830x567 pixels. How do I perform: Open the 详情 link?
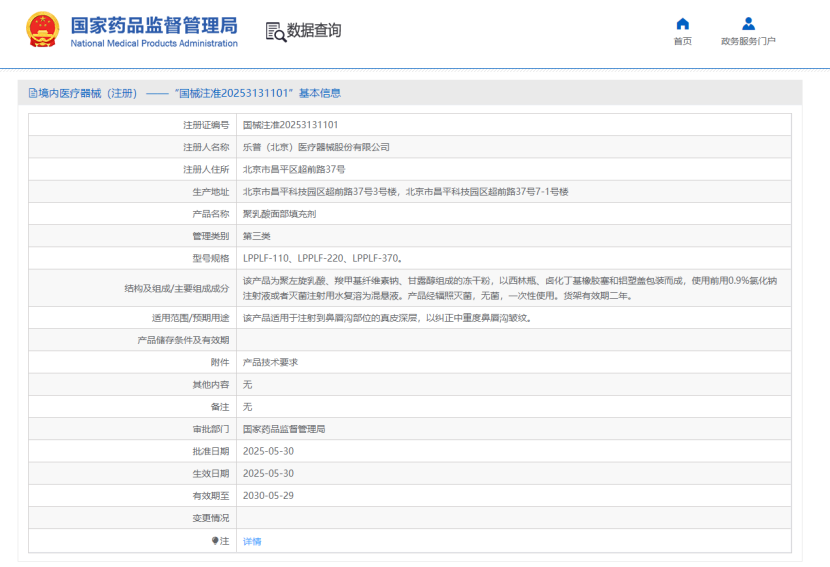pos(252,541)
